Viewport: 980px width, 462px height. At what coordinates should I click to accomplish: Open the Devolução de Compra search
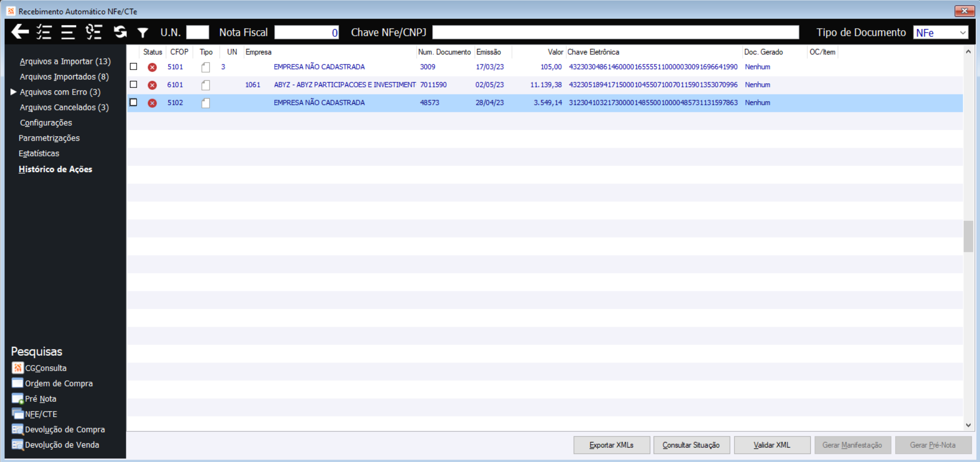click(58, 429)
